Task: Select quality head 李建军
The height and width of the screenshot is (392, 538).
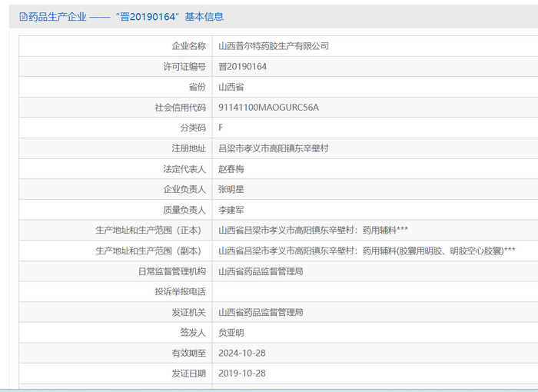Action: [x=231, y=210]
